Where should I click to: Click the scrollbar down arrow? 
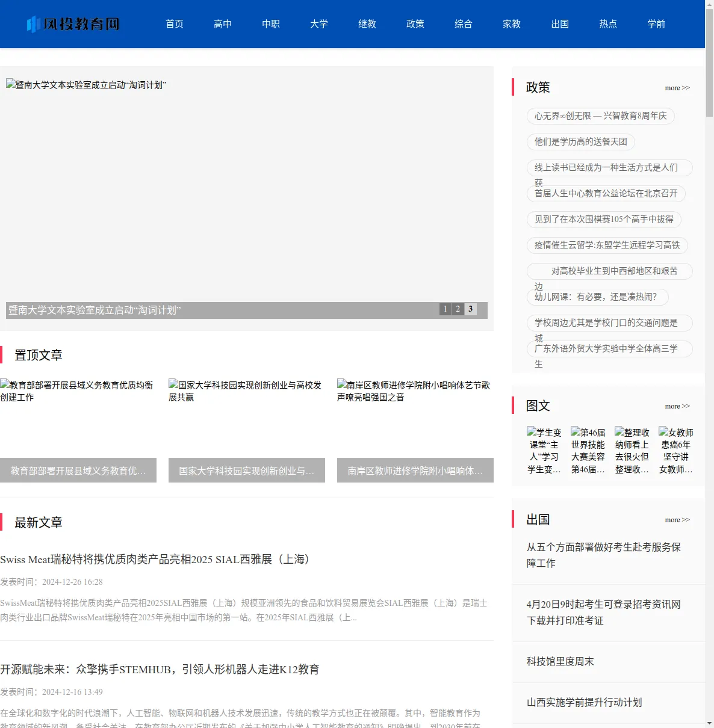pyautogui.click(x=709, y=723)
